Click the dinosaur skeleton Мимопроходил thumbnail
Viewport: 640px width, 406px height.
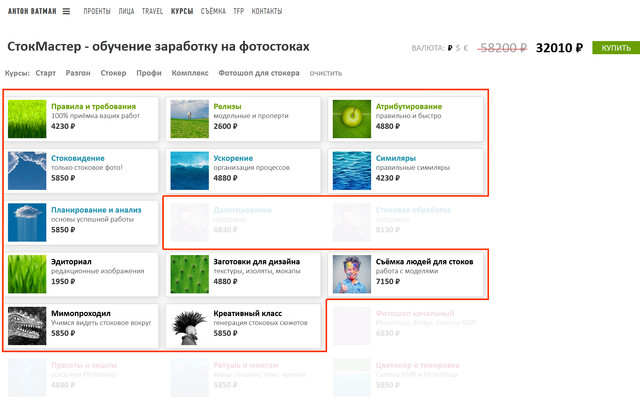[x=27, y=326]
